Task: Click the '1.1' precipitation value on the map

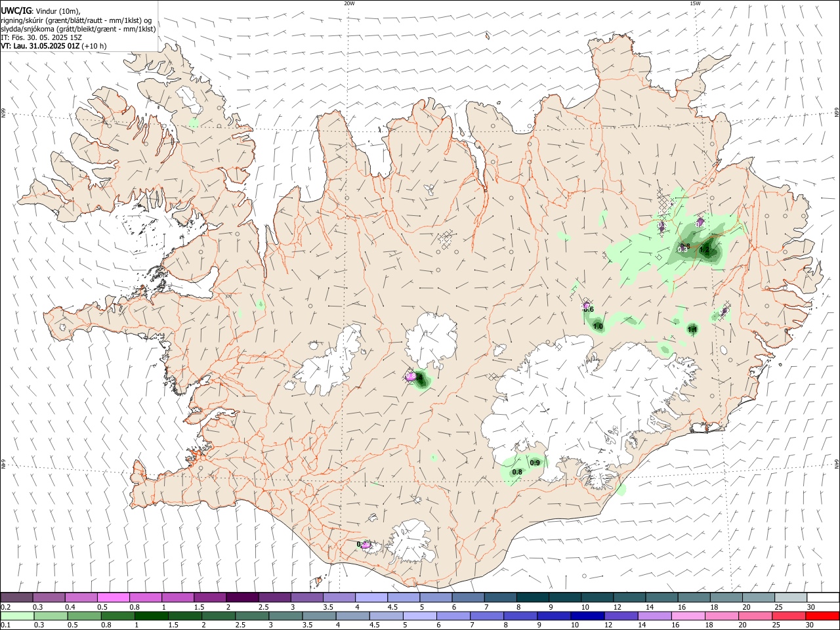Action: coord(692,329)
